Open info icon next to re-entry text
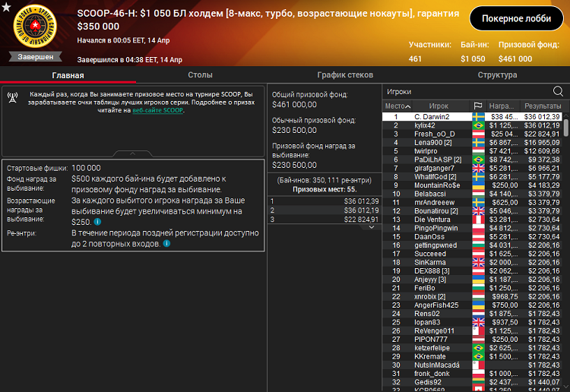Image resolution: width=570 pixels, height=392 pixels. click(166, 243)
